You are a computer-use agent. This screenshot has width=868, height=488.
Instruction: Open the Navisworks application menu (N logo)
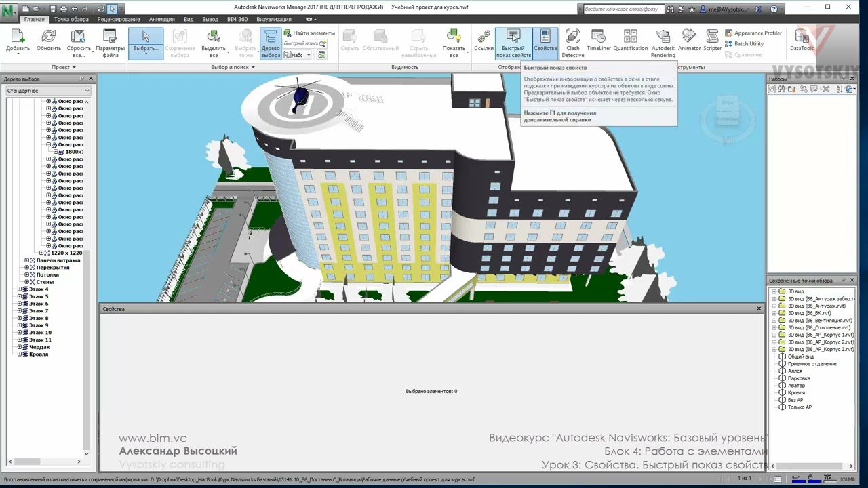9,12
